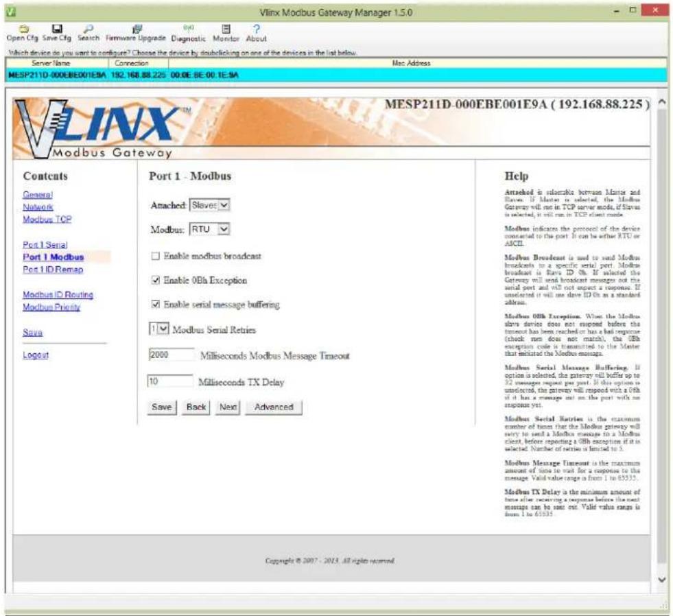This screenshot has width=673, height=616.
Task: Click the Vlinx app icon in title bar
Action: coord(11,12)
